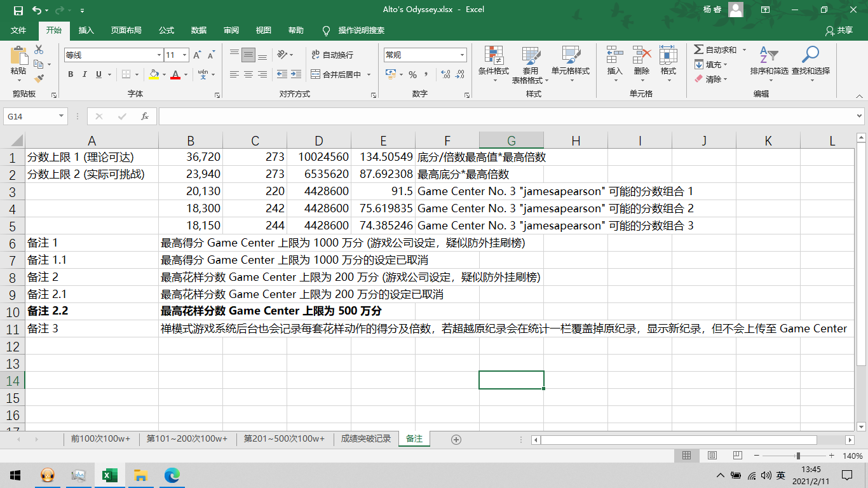Toggle Bold formatting button

coord(71,74)
